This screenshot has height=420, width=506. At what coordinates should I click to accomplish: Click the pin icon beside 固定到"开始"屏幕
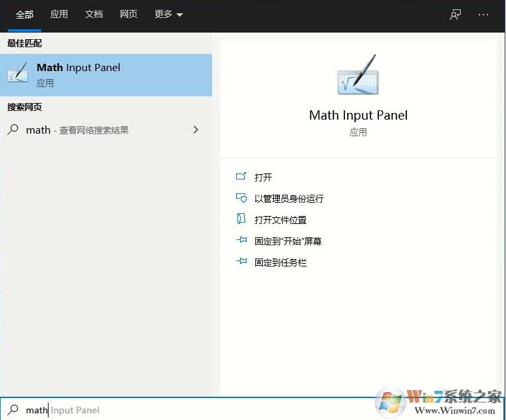point(241,240)
